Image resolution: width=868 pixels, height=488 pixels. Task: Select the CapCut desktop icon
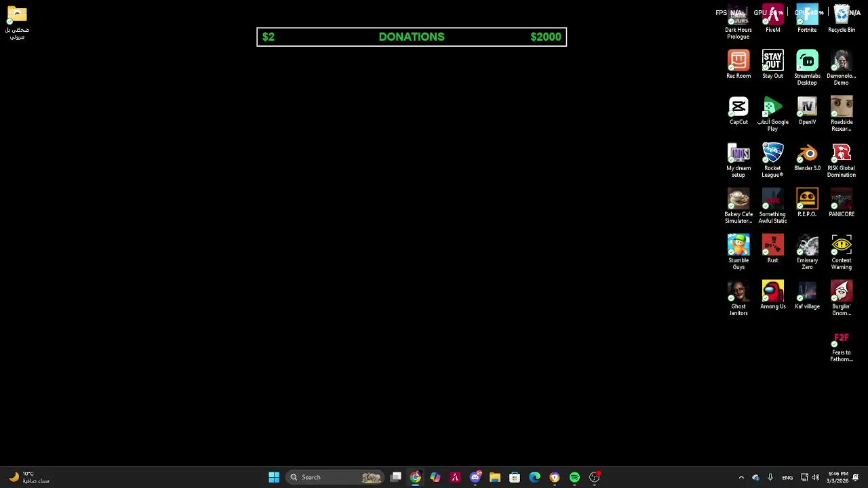pos(738,110)
